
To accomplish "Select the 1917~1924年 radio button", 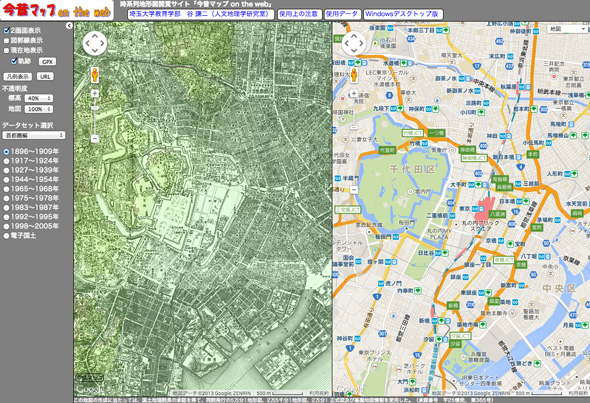I will tap(6, 161).
